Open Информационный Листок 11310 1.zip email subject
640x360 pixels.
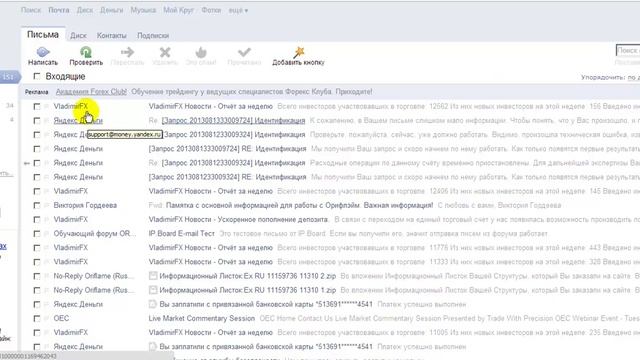click(x=248, y=290)
